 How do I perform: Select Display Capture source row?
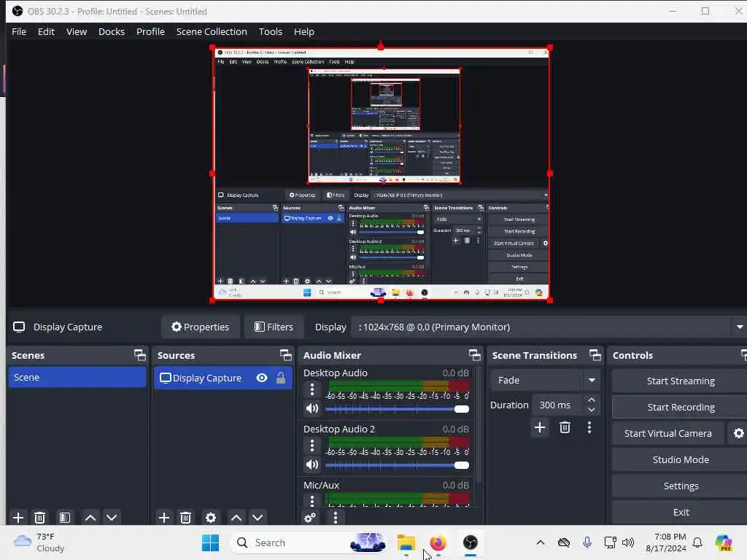point(223,378)
